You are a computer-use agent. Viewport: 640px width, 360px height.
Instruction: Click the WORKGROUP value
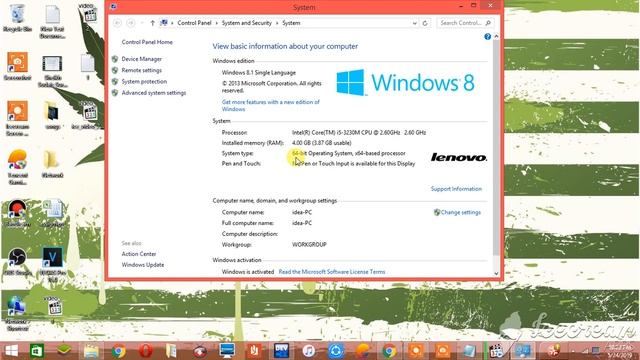309,245
